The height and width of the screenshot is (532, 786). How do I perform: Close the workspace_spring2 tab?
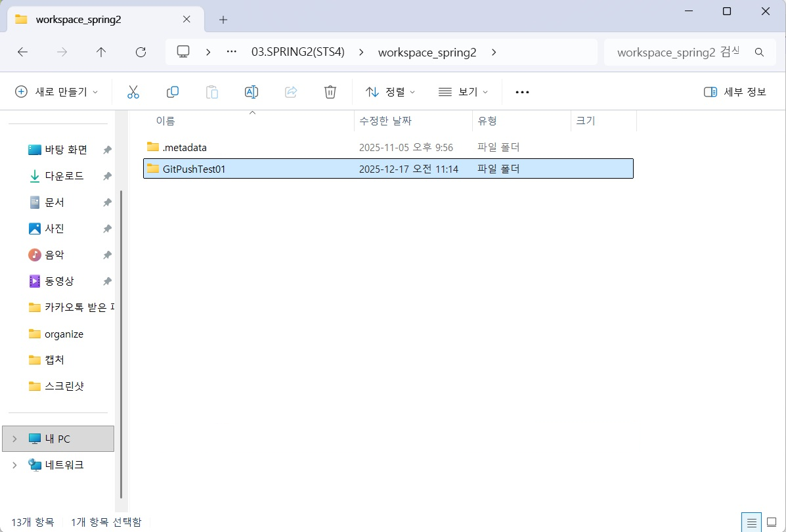tap(186, 20)
